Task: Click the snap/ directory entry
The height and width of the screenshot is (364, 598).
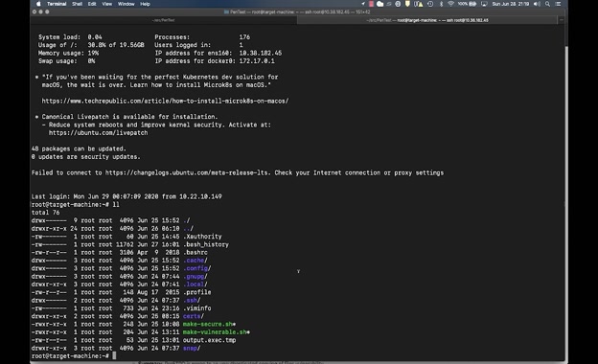Action: pos(192,349)
